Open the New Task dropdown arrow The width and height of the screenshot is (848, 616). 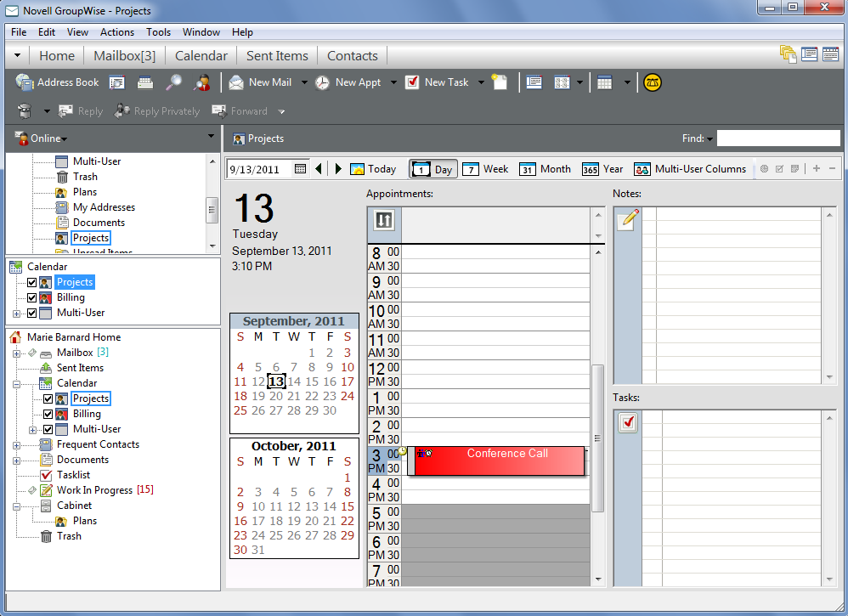click(481, 82)
